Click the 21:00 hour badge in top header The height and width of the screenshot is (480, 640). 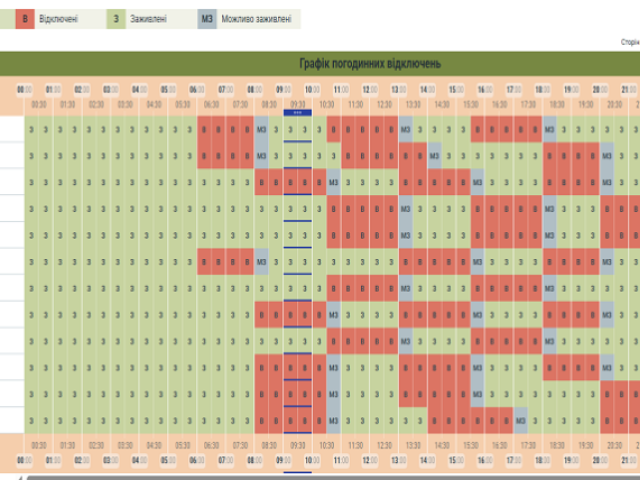(x=627, y=88)
